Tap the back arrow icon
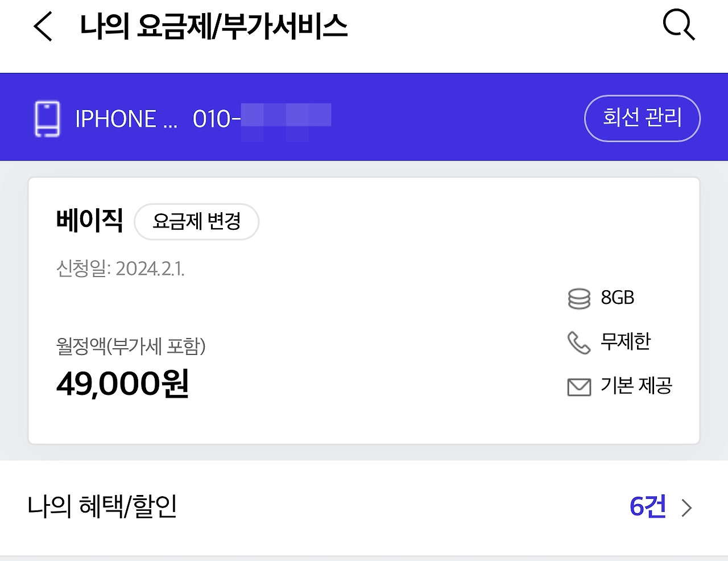The height and width of the screenshot is (561, 728). (x=43, y=26)
